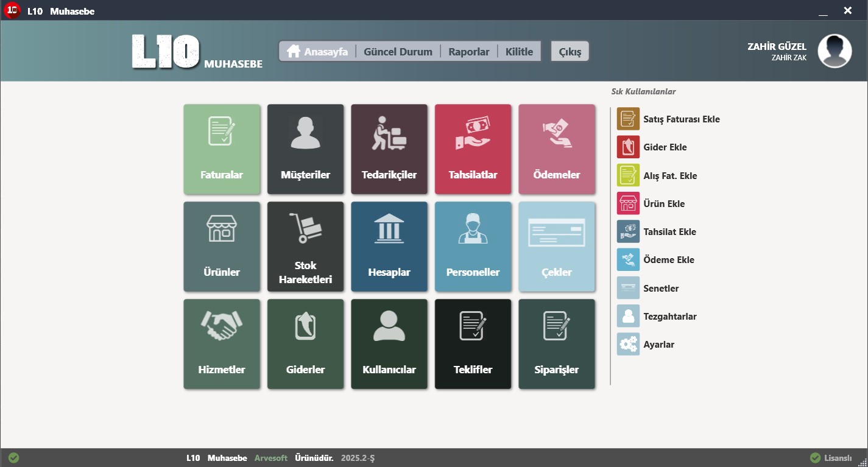Click the Kilitle button
Image resolution: width=868 pixels, height=467 pixels.
tap(519, 52)
